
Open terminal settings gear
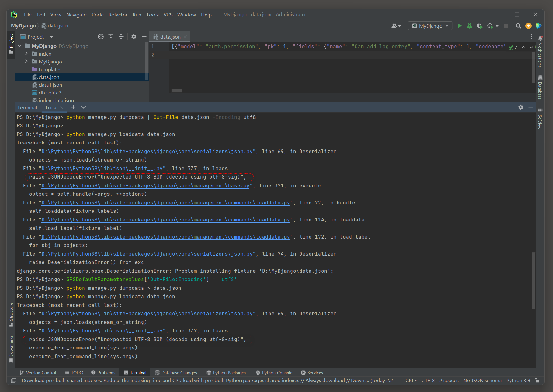pos(521,107)
